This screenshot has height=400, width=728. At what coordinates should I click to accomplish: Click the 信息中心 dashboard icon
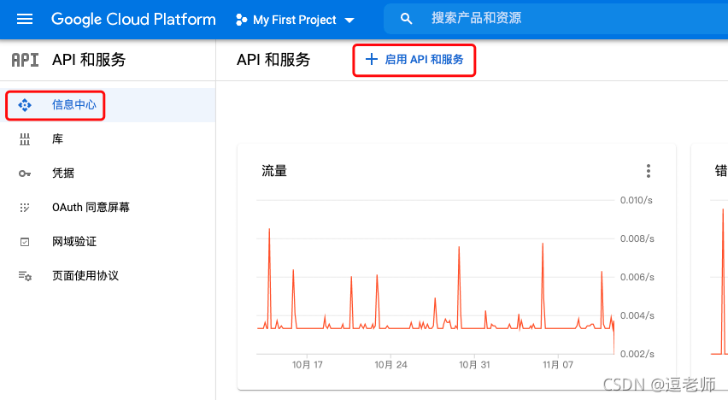(25, 105)
